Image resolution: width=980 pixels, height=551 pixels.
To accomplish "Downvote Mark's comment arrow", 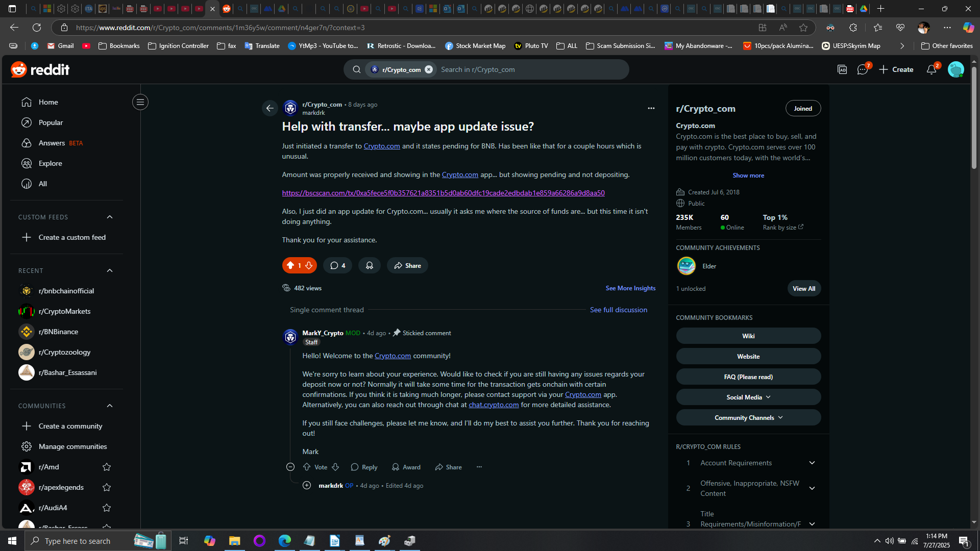I will point(335,467).
